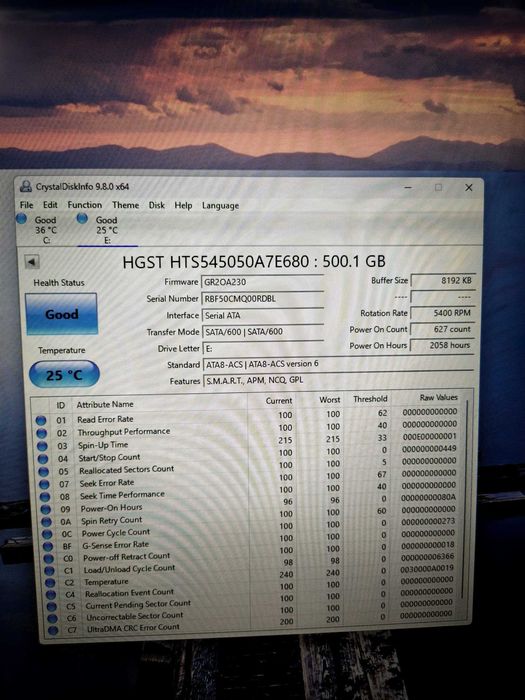Click status dot for Power-off Retract Count

coord(49,558)
